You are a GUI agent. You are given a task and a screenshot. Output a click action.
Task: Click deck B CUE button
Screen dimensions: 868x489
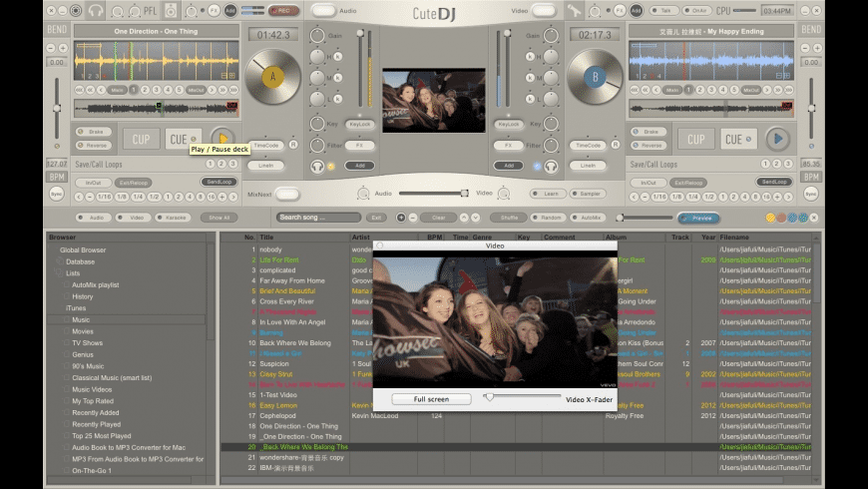(x=737, y=140)
